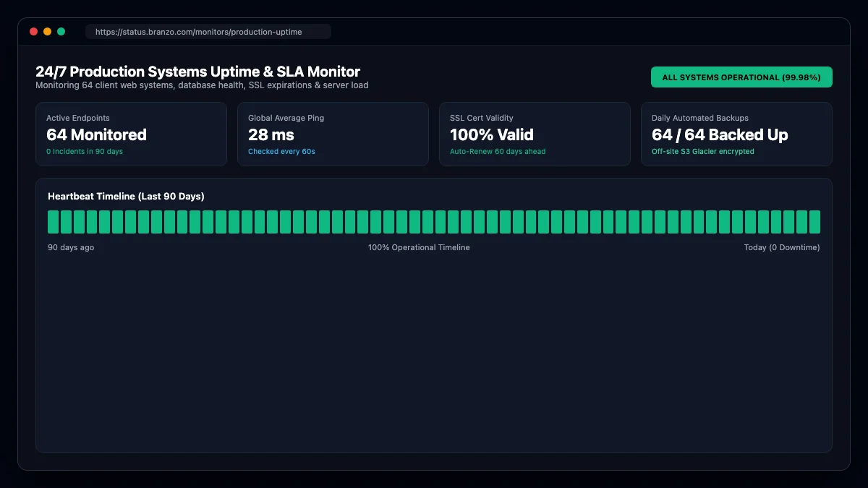Viewport: 868px width, 488px height.
Task: Click the "64 Monitored" value
Action: (96, 135)
